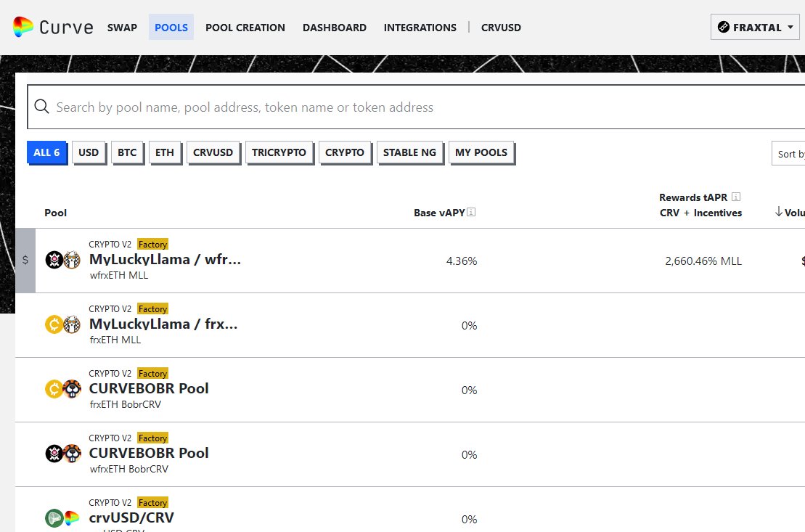Open the CRVUSD link
The height and width of the screenshot is (532, 805).
[501, 28]
